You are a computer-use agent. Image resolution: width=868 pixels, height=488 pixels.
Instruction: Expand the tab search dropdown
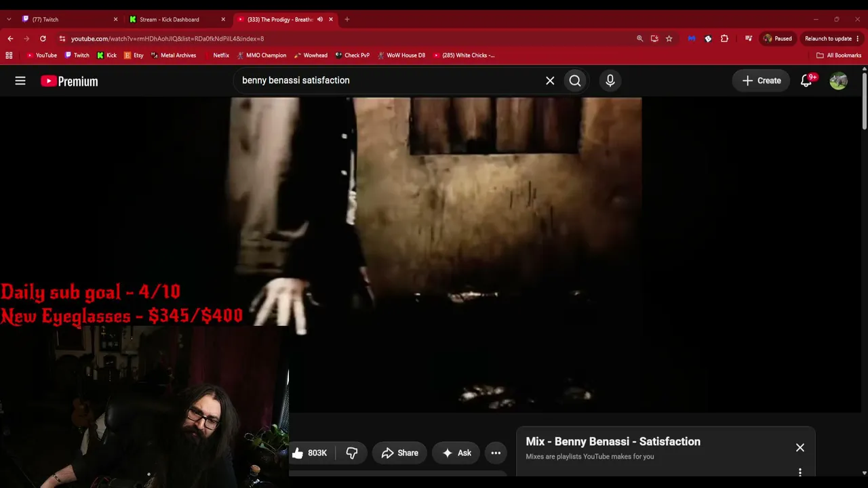pyautogui.click(x=9, y=20)
